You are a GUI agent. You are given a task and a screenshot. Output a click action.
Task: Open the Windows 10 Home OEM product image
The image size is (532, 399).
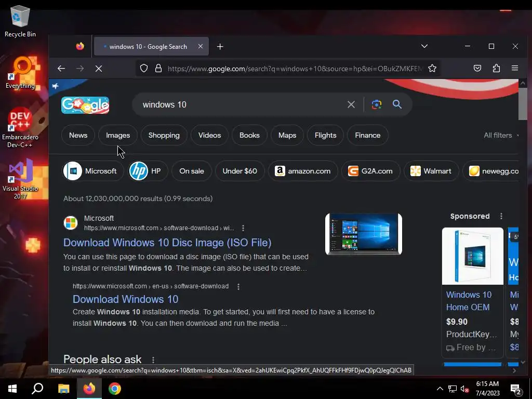473,256
